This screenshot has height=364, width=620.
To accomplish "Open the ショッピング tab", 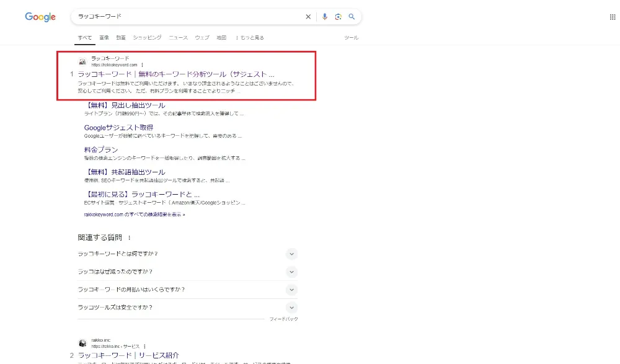I will pos(147,38).
